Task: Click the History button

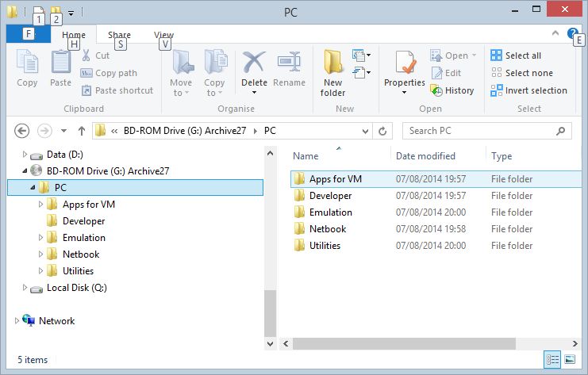Action: tap(452, 90)
